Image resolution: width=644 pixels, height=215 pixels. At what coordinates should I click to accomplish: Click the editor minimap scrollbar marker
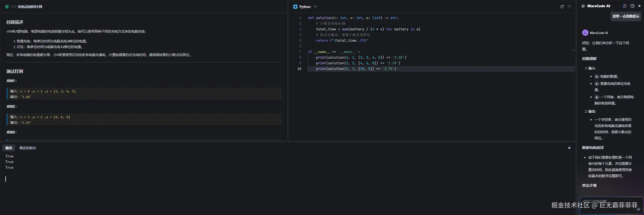point(573,50)
